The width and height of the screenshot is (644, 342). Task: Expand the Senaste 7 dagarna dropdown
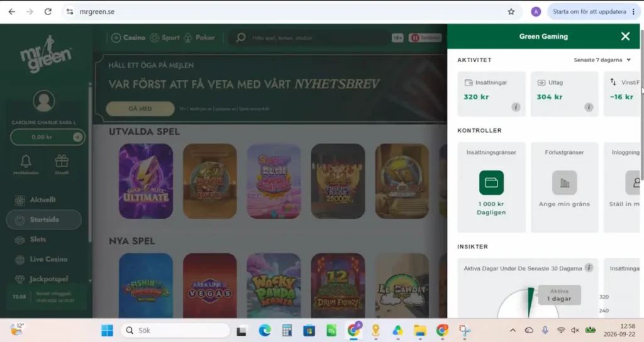(x=602, y=60)
